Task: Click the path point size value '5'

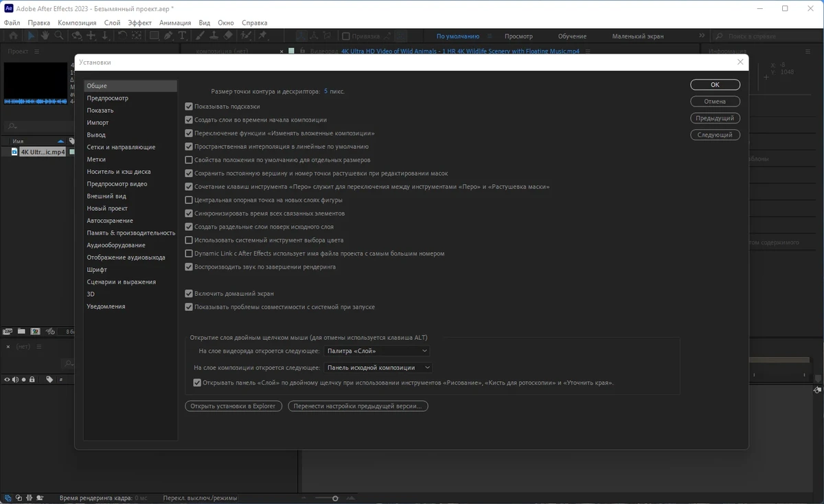Action: coord(325,91)
